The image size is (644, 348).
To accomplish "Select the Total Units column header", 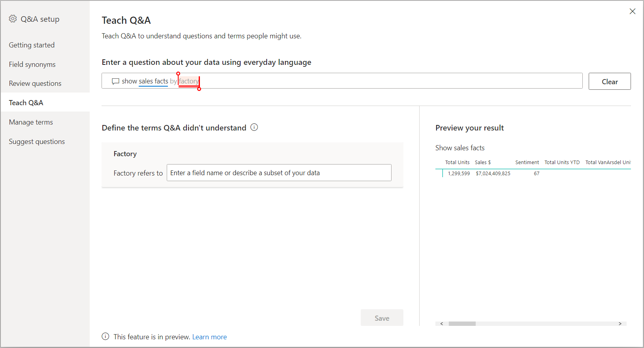I will pyautogui.click(x=457, y=163).
